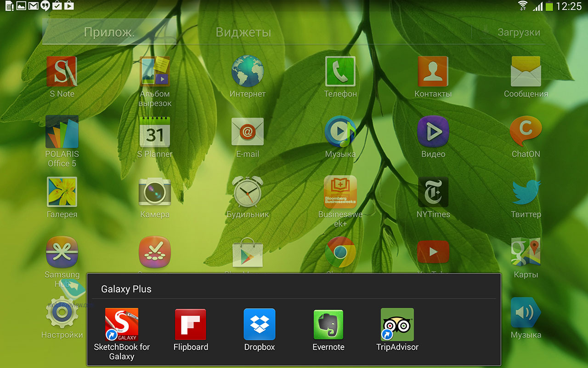Open the S Note app

[62, 72]
